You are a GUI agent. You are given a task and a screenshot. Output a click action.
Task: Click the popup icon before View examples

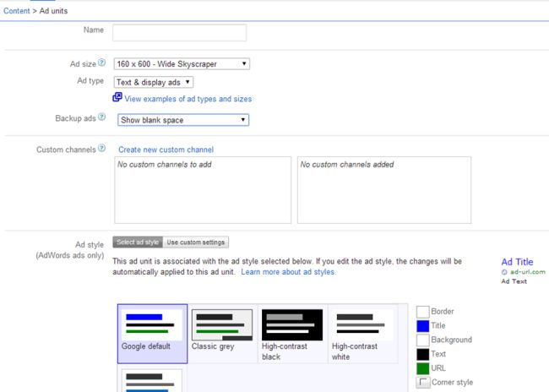pyautogui.click(x=117, y=97)
